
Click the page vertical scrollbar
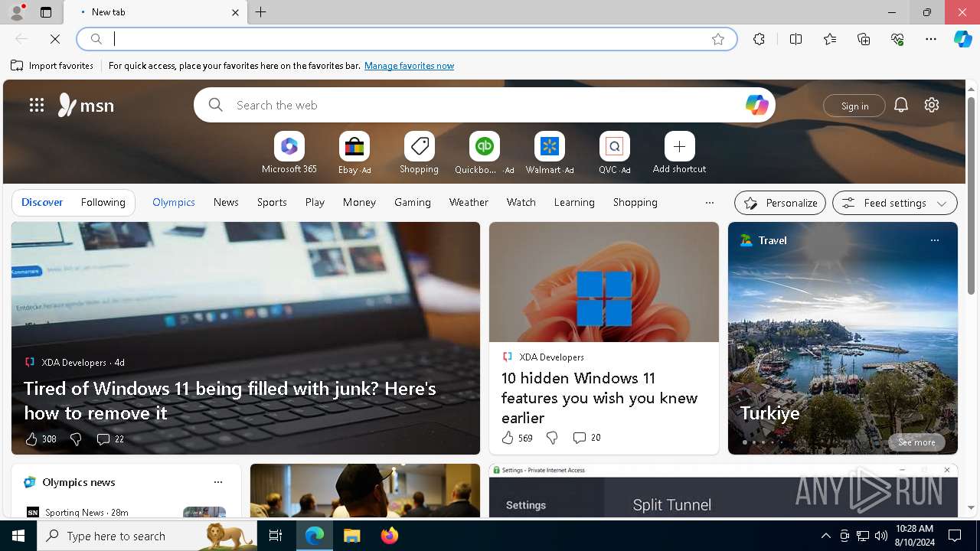(971, 195)
